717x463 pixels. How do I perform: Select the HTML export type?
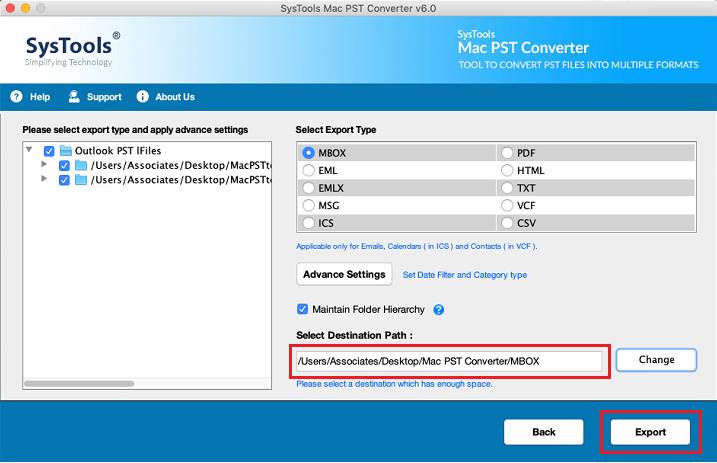point(507,170)
